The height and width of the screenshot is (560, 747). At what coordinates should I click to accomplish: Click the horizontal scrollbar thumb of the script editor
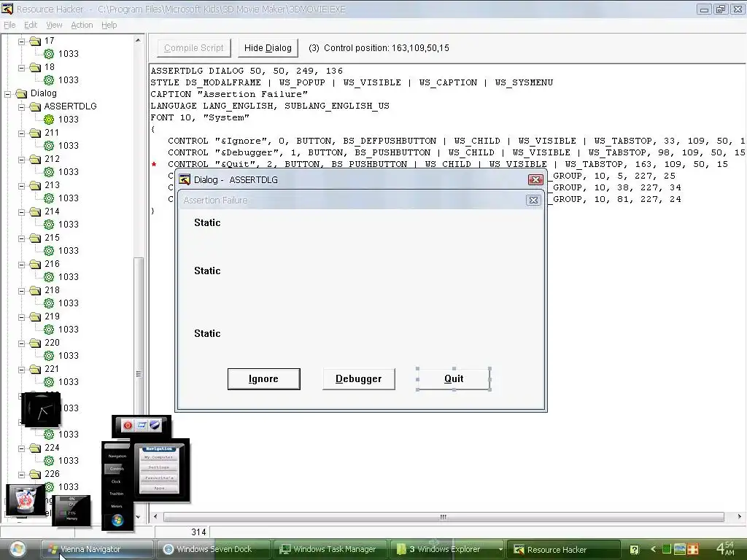coord(444,517)
